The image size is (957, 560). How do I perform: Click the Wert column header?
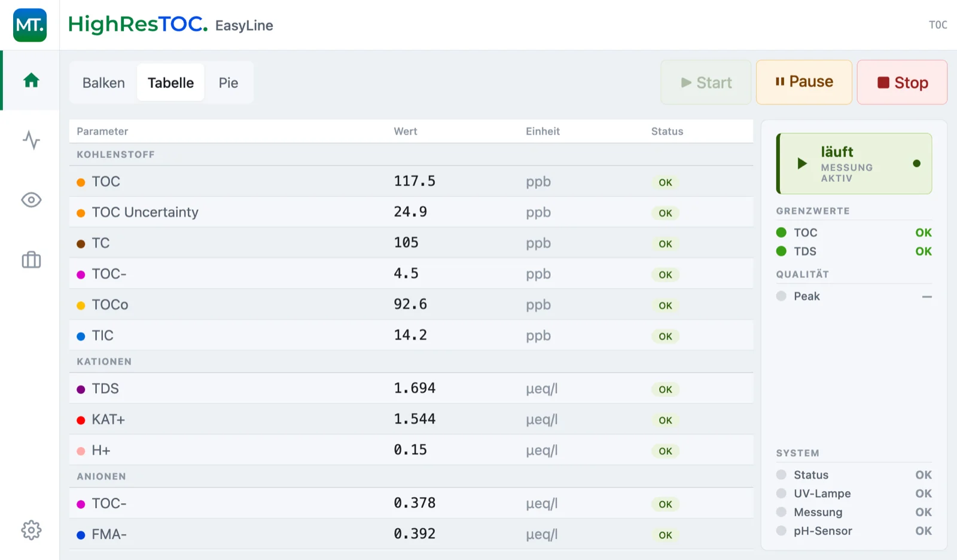point(406,131)
